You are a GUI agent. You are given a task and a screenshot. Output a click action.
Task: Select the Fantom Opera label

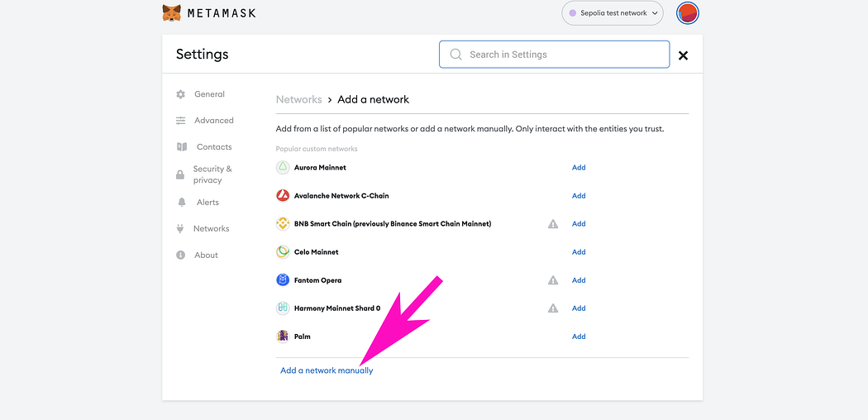tap(317, 280)
